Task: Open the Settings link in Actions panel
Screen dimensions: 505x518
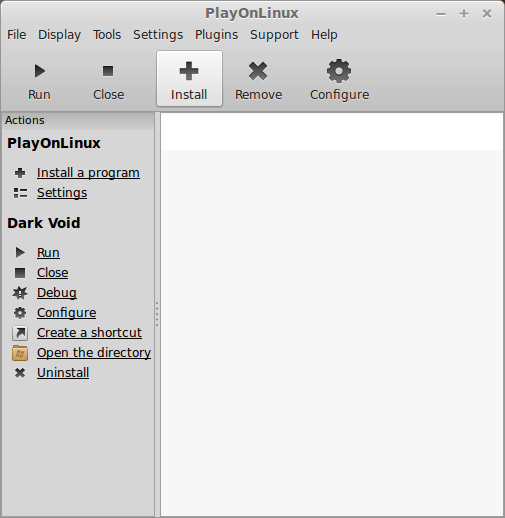Action: [x=62, y=193]
